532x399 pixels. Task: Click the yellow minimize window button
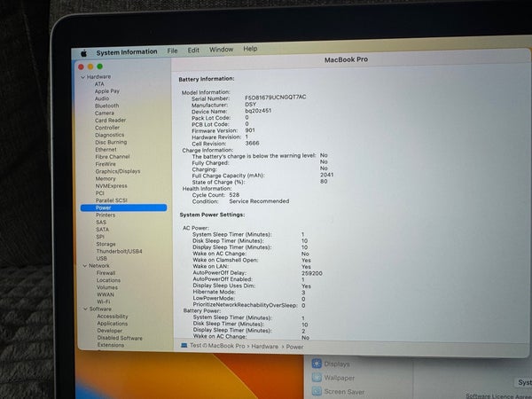(90, 66)
